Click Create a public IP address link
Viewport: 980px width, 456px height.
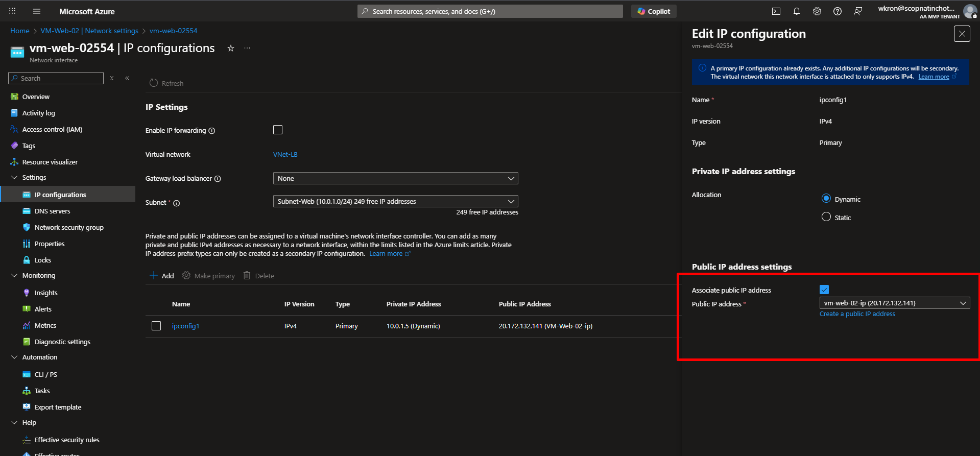pos(857,314)
